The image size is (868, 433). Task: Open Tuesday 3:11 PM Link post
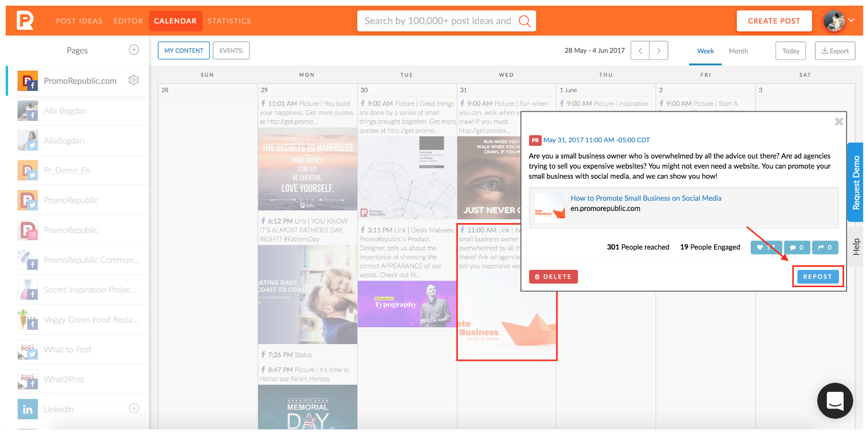(x=408, y=252)
